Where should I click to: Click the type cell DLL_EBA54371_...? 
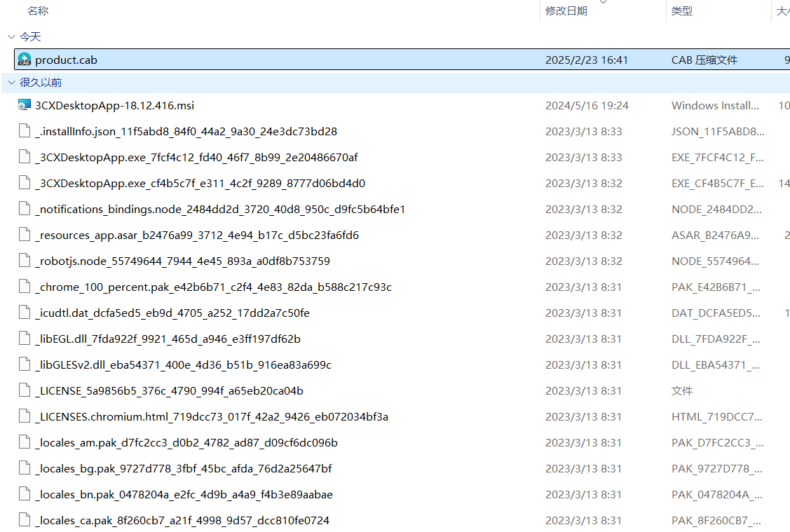(716, 364)
